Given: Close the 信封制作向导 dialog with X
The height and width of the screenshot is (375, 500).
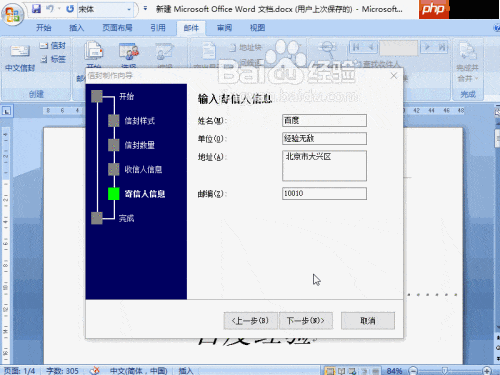Looking at the screenshot, I should [394, 76].
